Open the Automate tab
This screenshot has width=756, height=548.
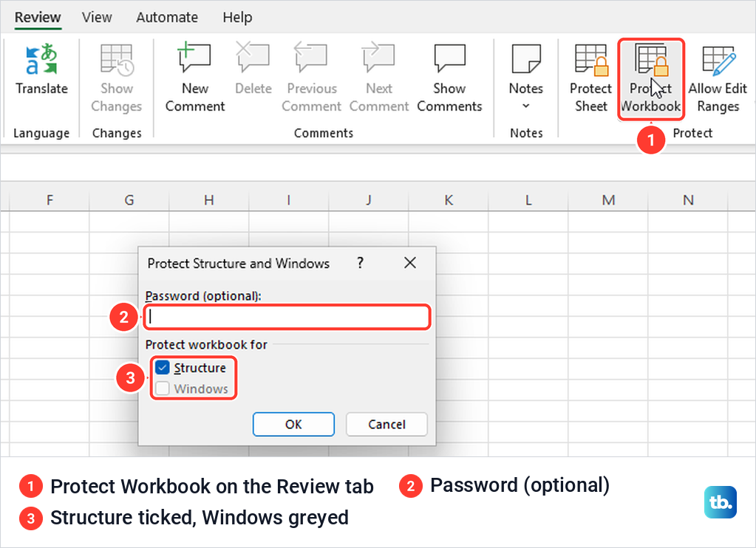click(167, 17)
